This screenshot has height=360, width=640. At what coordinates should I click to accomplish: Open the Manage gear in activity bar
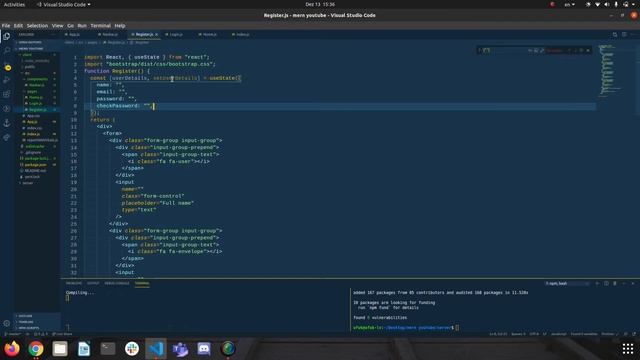pyautogui.click(x=7, y=323)
